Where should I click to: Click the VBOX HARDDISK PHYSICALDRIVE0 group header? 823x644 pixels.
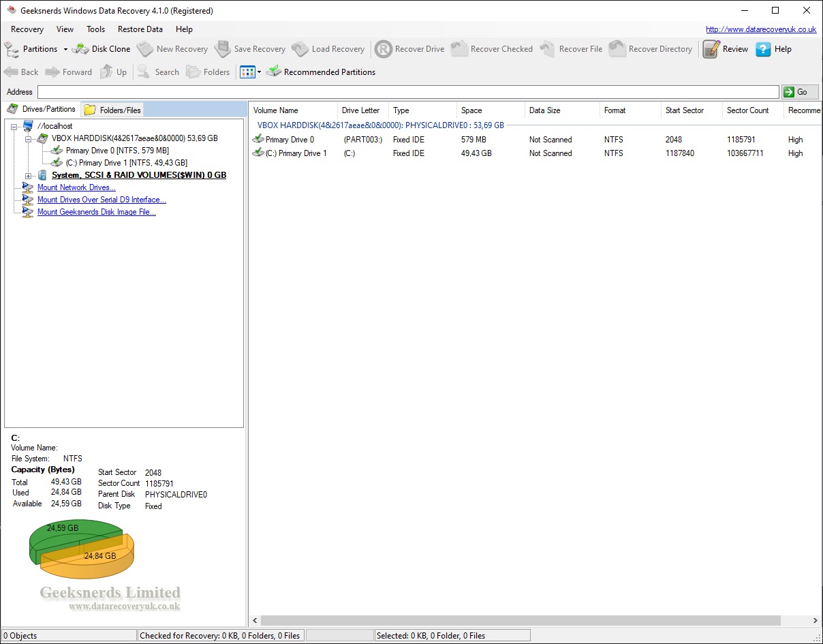[x=380, y=125]
